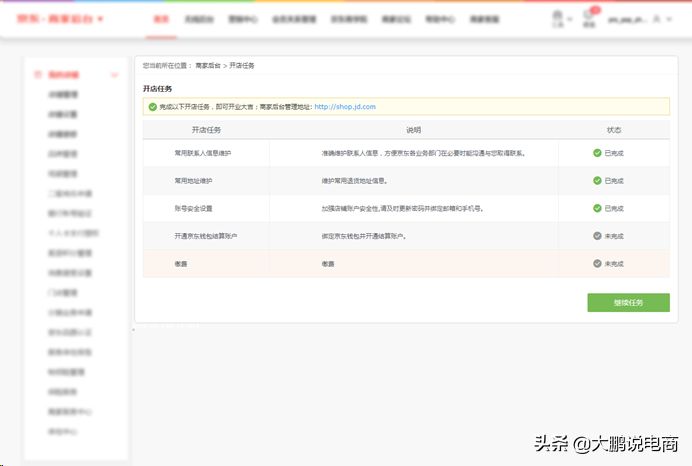Click the 继续任务 green button

coord(628,303)
